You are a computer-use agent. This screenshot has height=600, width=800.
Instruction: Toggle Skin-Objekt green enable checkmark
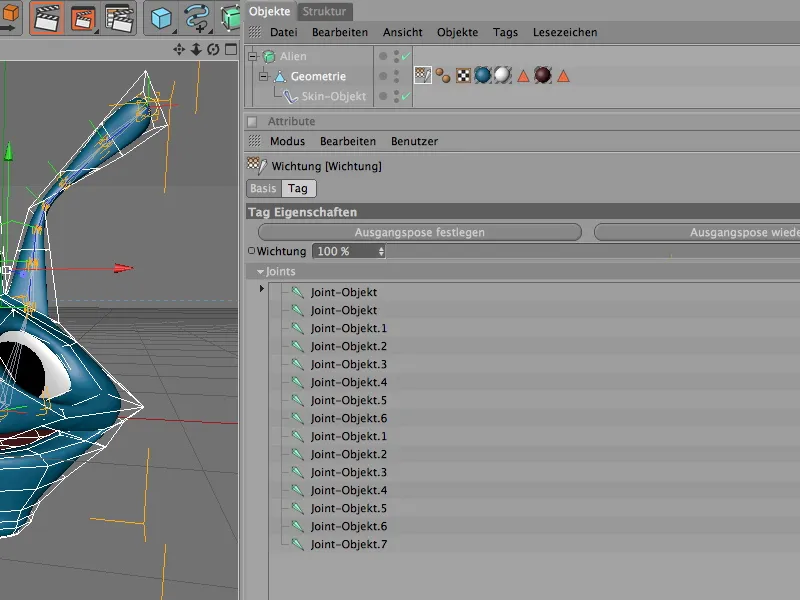click(x=406, y=96)
